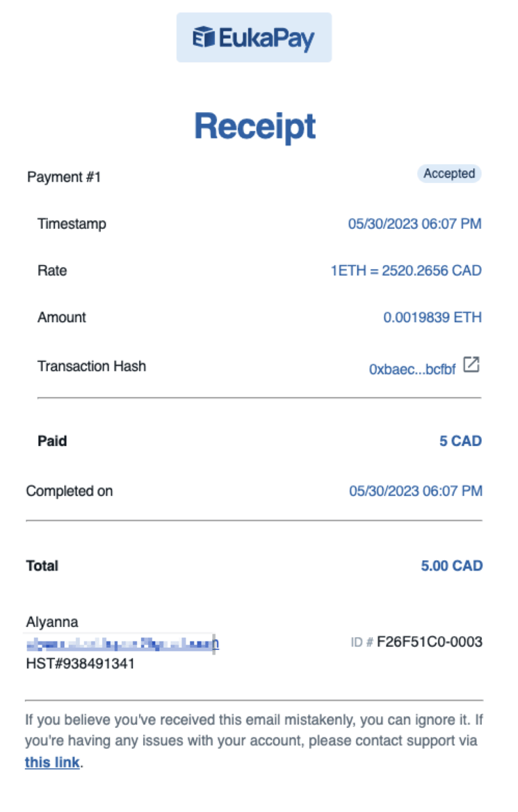Click the 0xbaec...bcfbf transaction hash
The height and width of the screenshot is (812, 518).
point(412,369)
